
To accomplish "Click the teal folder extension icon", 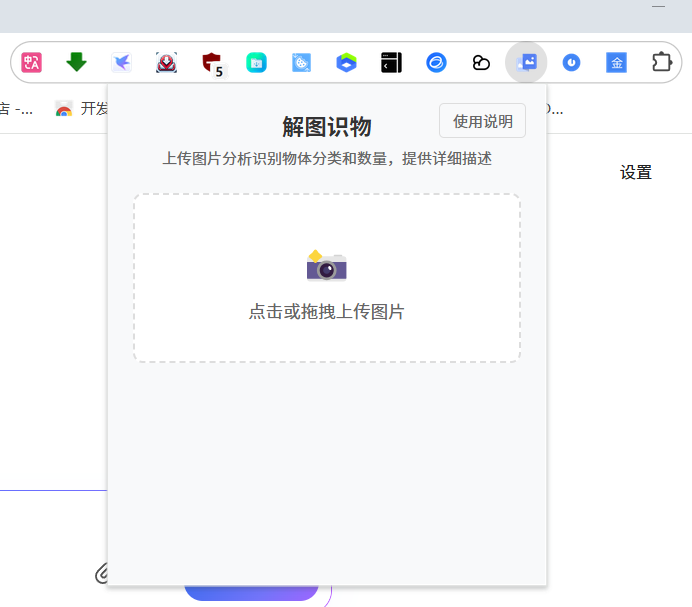I will click(256, 62).
